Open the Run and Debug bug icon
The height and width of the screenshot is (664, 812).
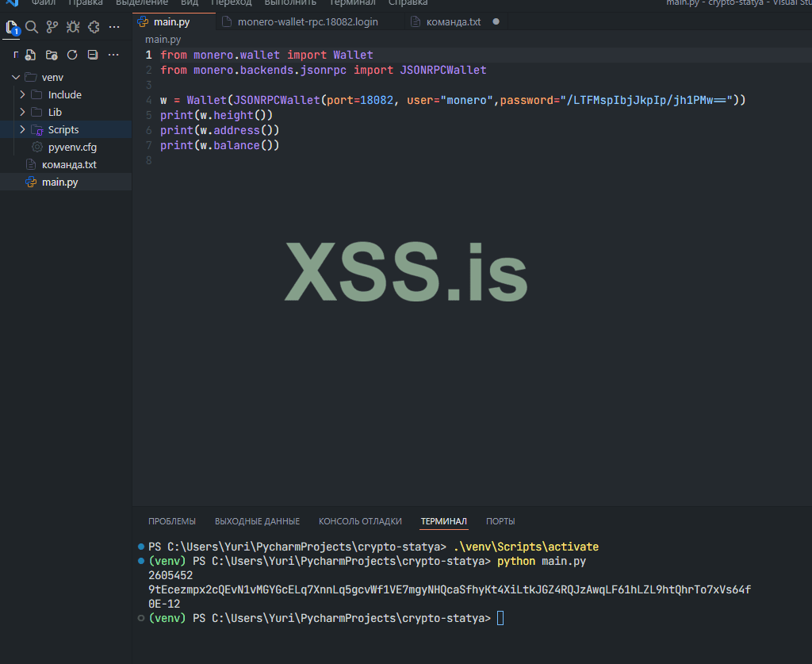click(x=73, y=27)
